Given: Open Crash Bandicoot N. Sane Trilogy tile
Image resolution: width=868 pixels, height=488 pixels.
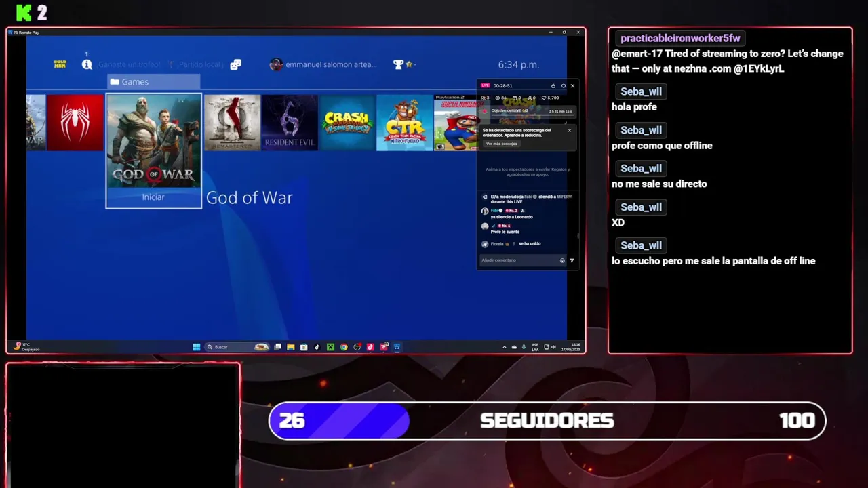Looking at the screenshot, I should [x=347, y=122].
